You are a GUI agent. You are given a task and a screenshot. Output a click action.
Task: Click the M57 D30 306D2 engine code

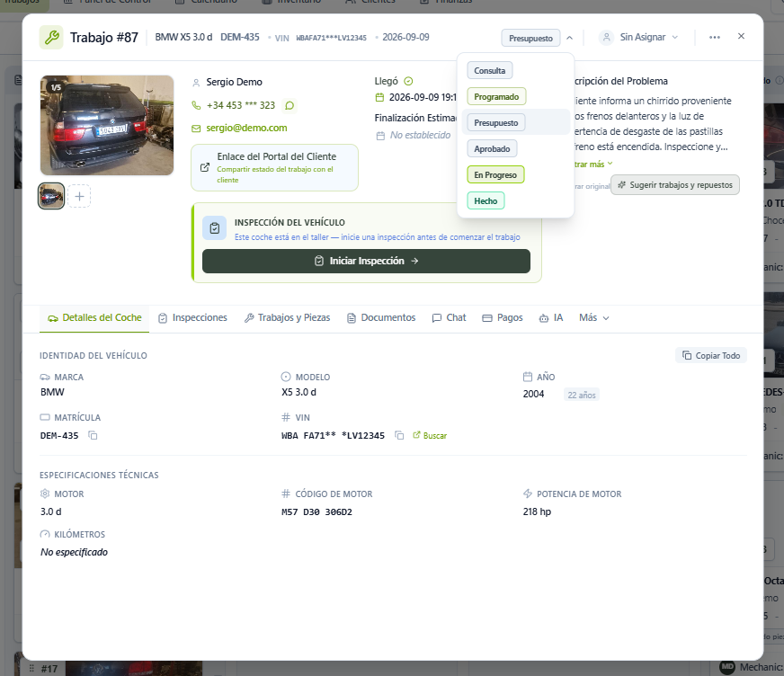pos(316,512)
